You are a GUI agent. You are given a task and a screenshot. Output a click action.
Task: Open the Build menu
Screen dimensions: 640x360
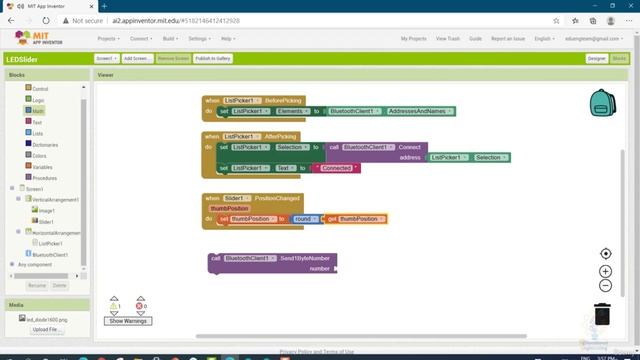170,38
